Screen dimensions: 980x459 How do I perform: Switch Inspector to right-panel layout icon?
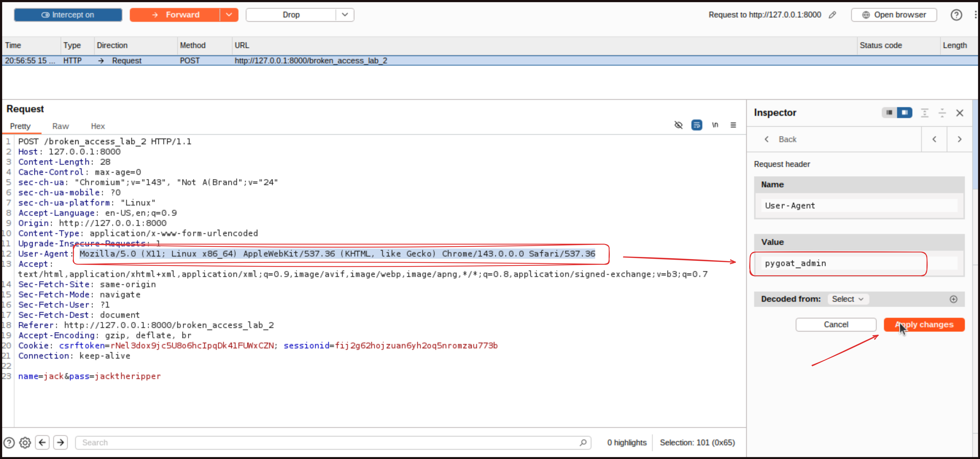(x=905, y=113)
